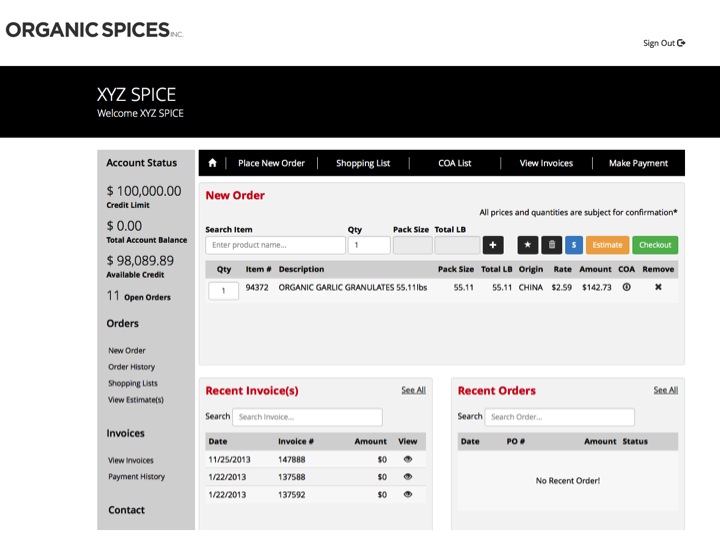Click the 11/25/2013 invoice date
The image size is (720, 540).
(229, 460)
